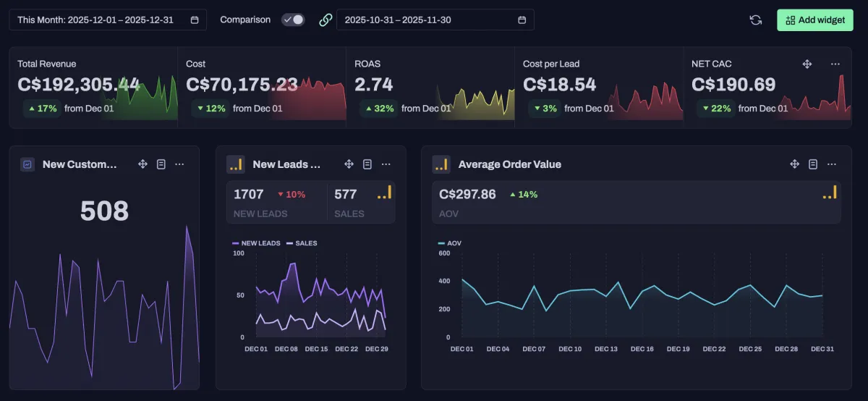Click the refresh data icon
The width and height of the screenshot is (868, 401).
tap(756, 20)
